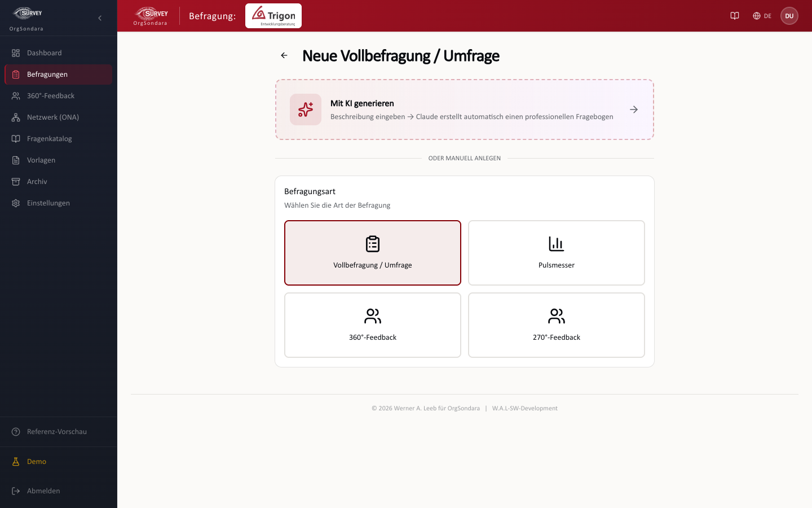Screen dimensions: 812x508
Task: Open the Referenz-Vorschau link
Action: pos(59,432)
